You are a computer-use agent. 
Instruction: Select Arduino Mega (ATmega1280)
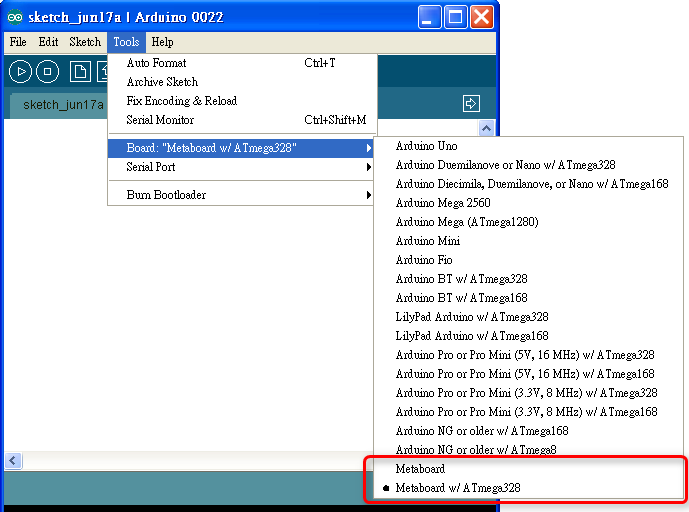point(528,222)
